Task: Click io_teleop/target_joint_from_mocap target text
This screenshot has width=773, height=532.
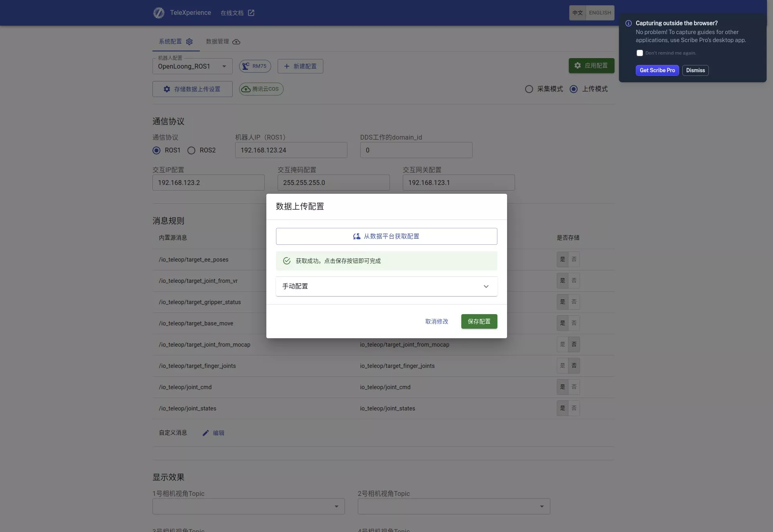Action: (x=404, y=345)
